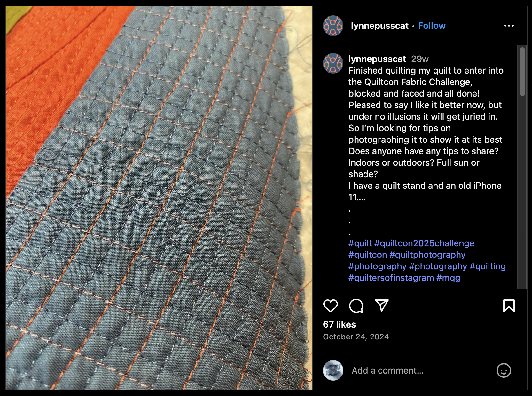Open the #mqg hashtag link

coord(448,278)
